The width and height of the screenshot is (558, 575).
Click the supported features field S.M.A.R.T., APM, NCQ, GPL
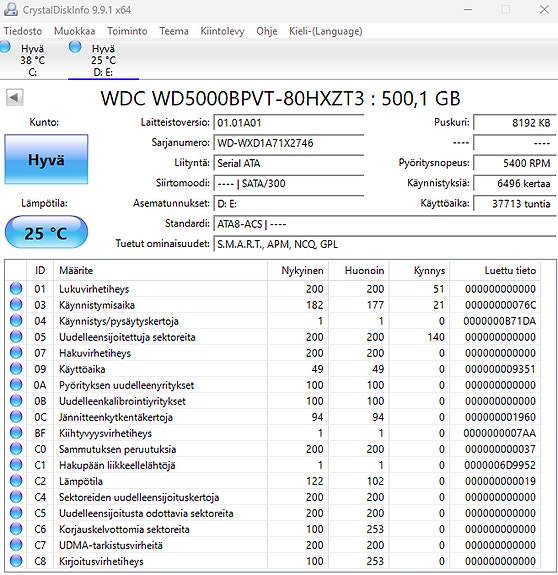click(385, 244)
